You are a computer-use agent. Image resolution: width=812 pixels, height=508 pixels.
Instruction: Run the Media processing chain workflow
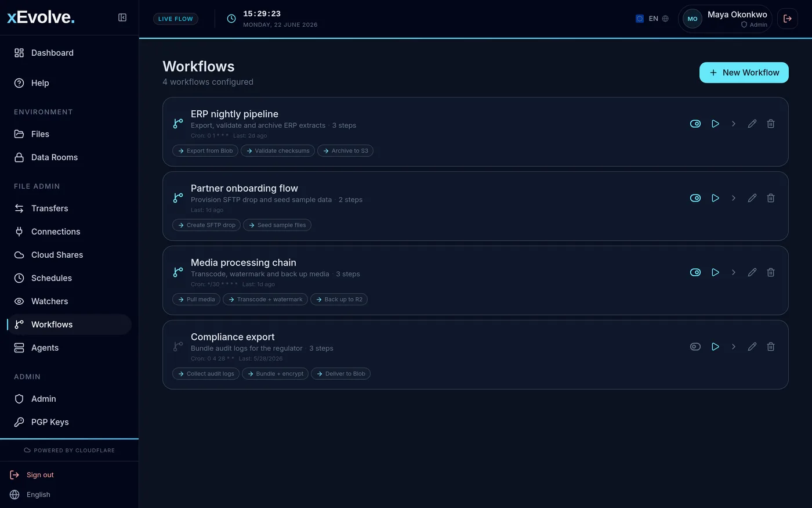click(x=715, y=272)
